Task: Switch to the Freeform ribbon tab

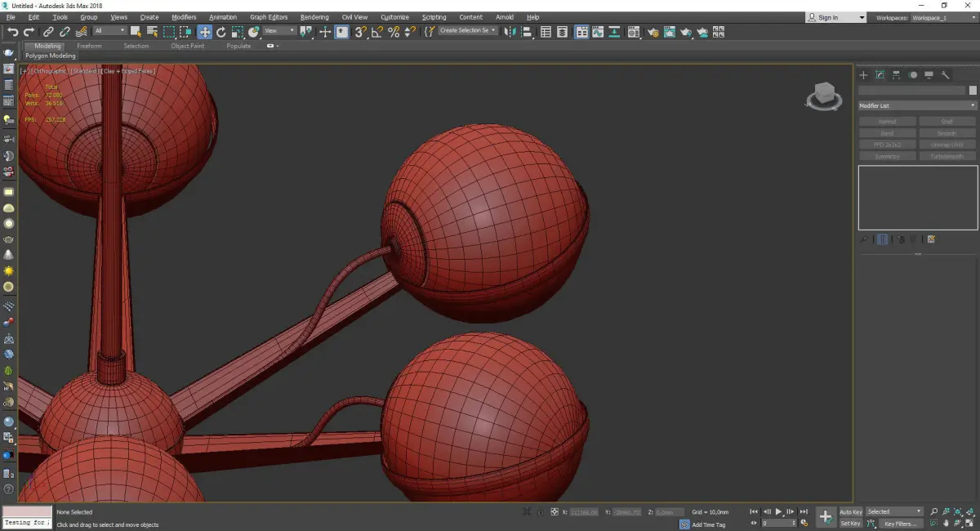Action: pyautogui.click(x=89, y=46)
